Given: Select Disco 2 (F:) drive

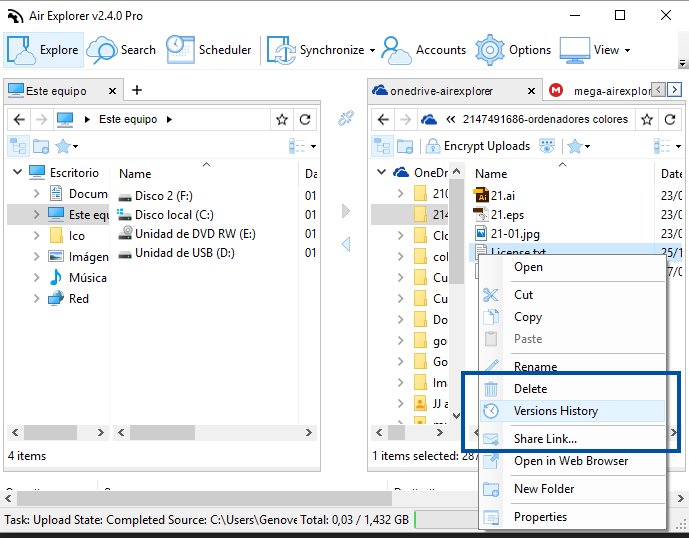Looking at the screenshot, I should [156, 196].
